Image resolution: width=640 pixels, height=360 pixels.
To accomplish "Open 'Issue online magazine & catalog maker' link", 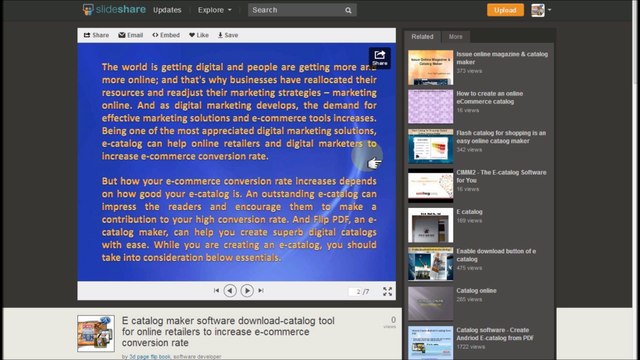I will pyautogui.click(x=502, y=58).
